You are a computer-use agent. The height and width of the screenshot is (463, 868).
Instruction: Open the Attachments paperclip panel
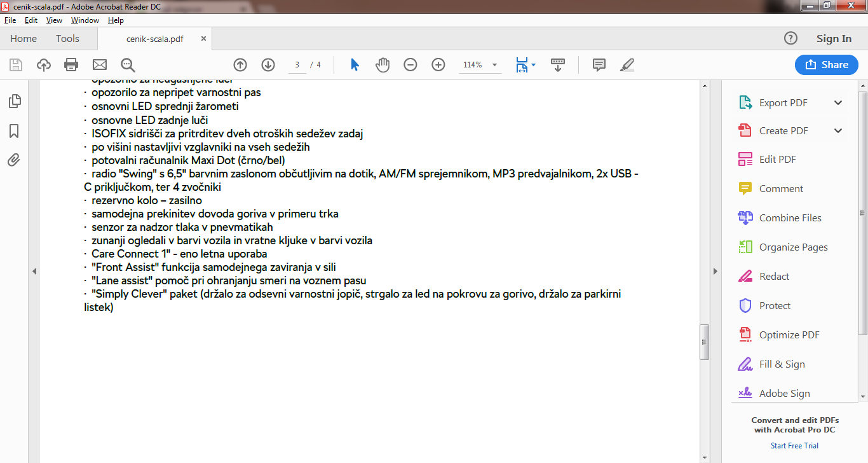click(x=14, y=160)
